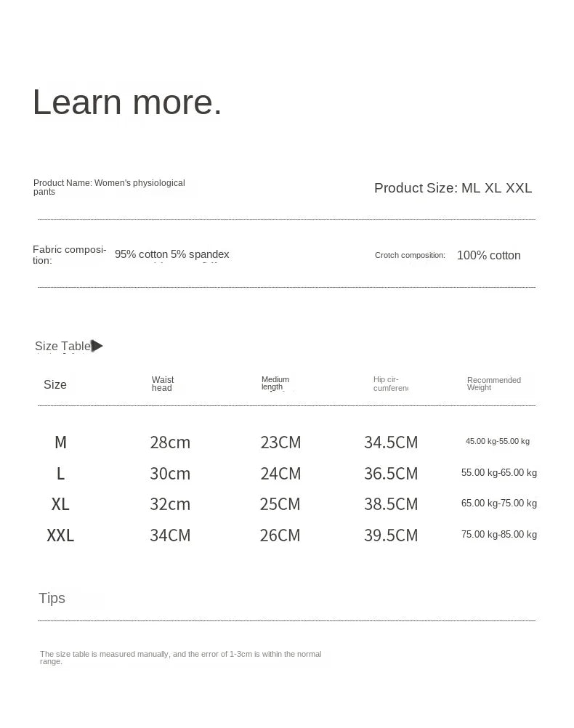Click the 95% cotton 5% spandex value
Screen dimensions: 574x728
click(x=171, y=254)
